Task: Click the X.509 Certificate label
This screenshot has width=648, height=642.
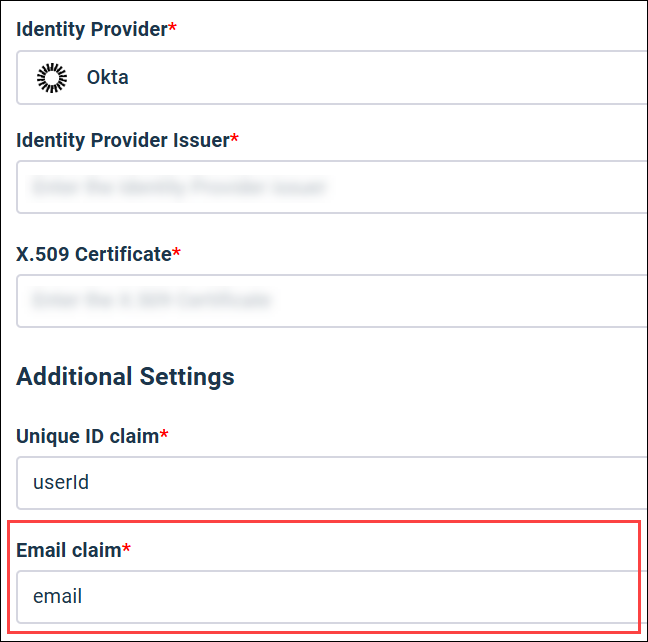Action: coord(94,254)
